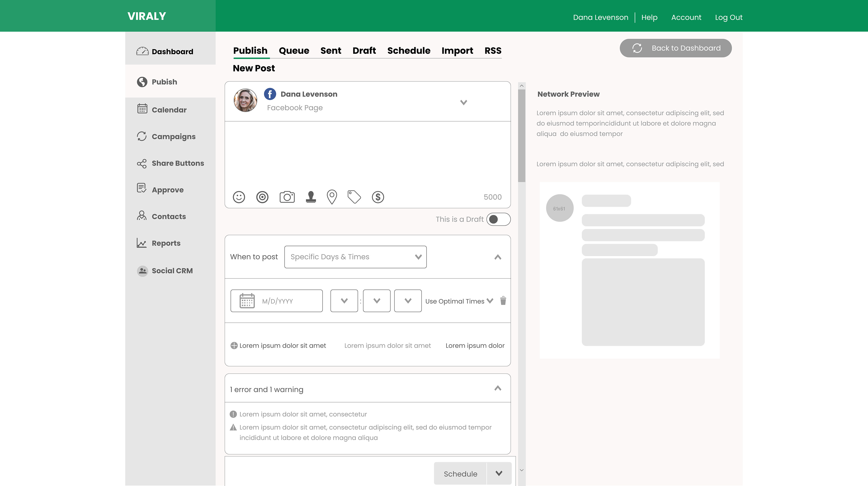Add a location with the pin icon

point(332,197)
